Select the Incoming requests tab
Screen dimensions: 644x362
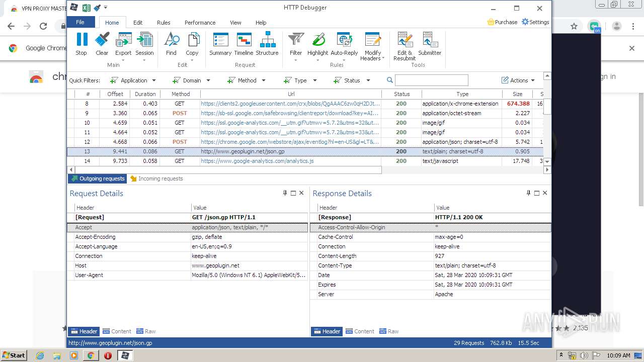pyautogui.click(x=156, y=178)
